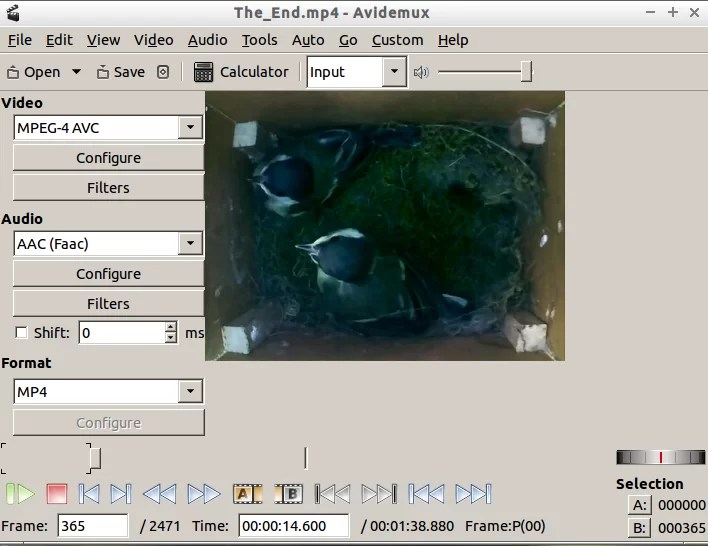Click the video preview of bird nest

385,226
